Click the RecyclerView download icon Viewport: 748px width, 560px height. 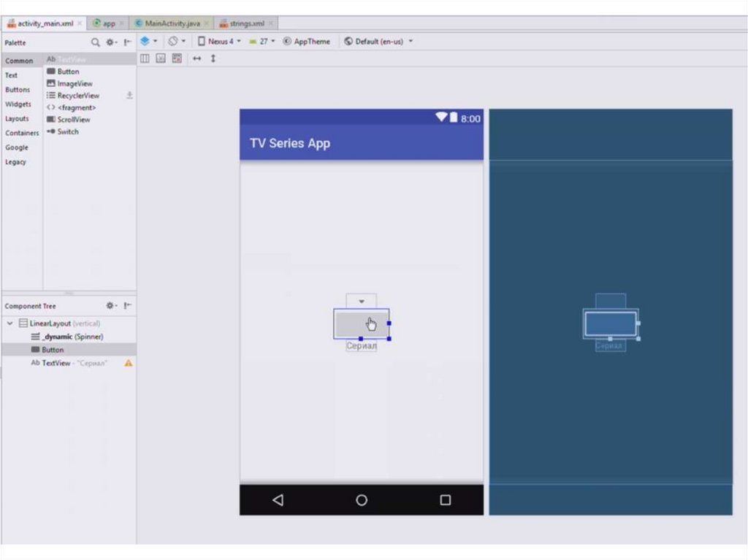(x=129, y=95)
